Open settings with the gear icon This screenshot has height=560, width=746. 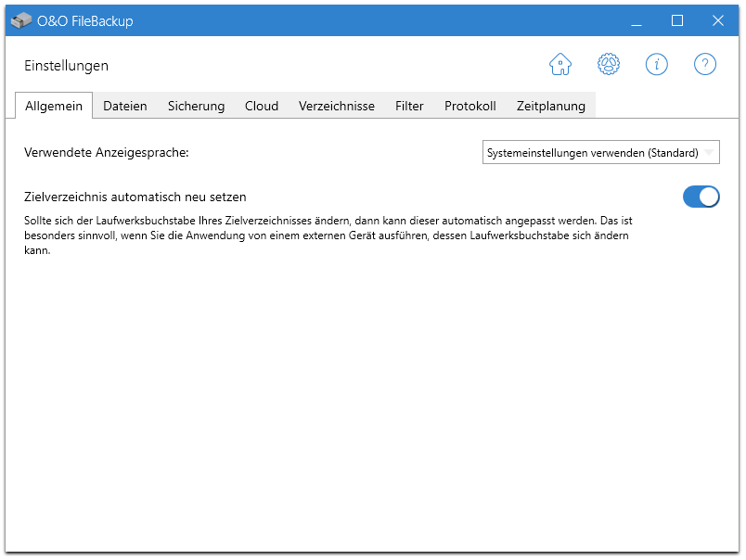[608, 64]
